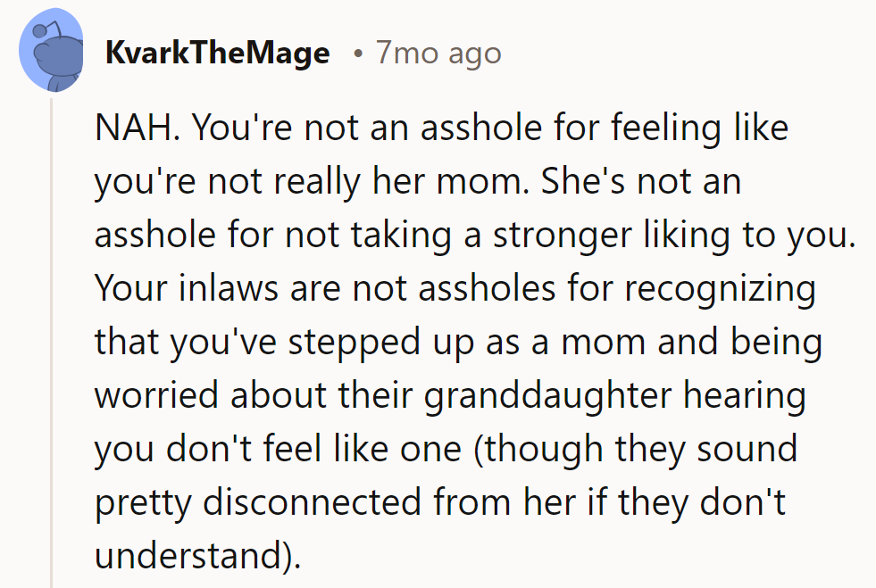The height and width of the screenshot is (588, 876).
Task: Click the word 'disconnected' in the comment
Action: 317,503
